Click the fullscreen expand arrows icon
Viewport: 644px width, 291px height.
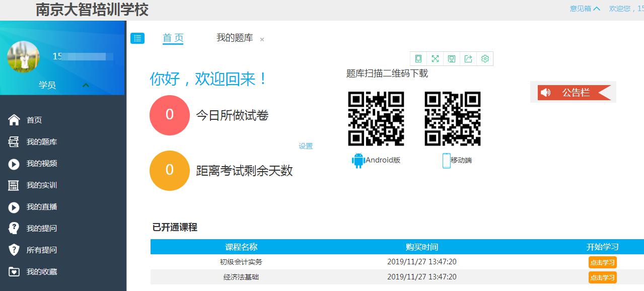[x=435, y=59]
